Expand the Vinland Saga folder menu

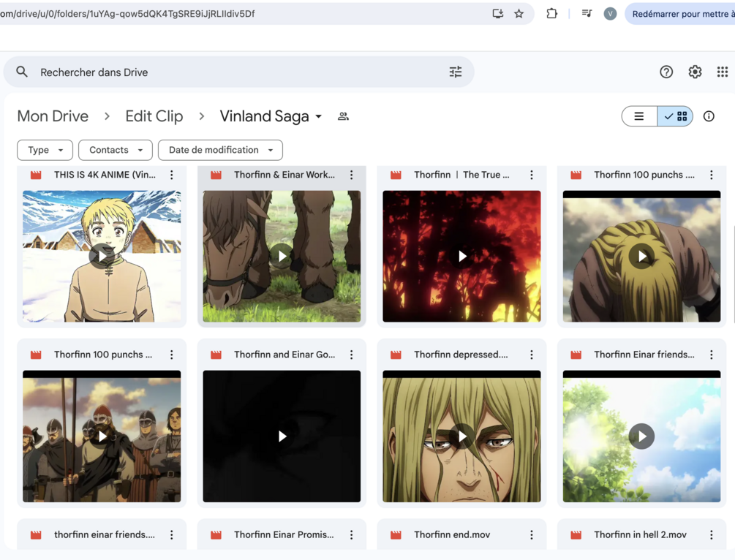tap(318, 116)
